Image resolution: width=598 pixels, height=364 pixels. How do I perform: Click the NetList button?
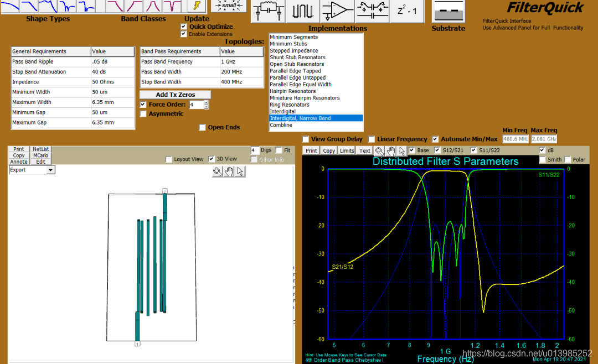coord(41,149)
